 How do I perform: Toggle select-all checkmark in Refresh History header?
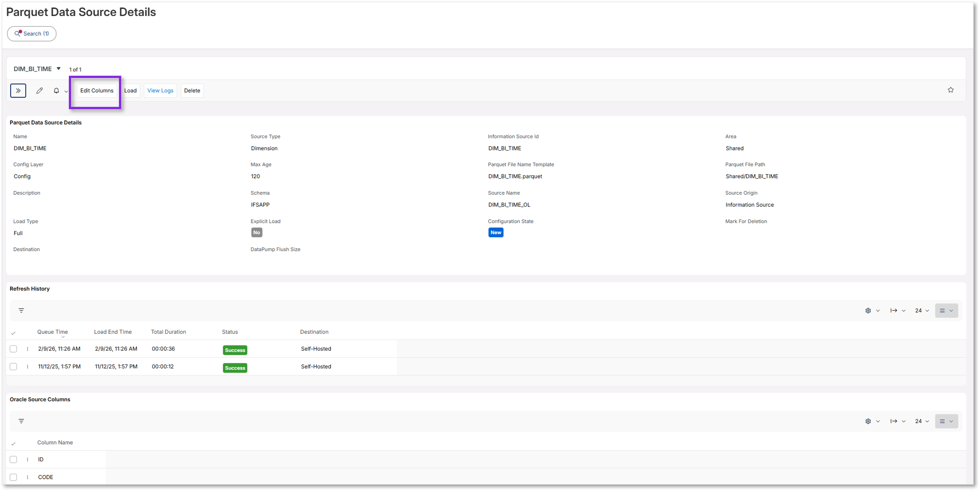pos(13,333)
